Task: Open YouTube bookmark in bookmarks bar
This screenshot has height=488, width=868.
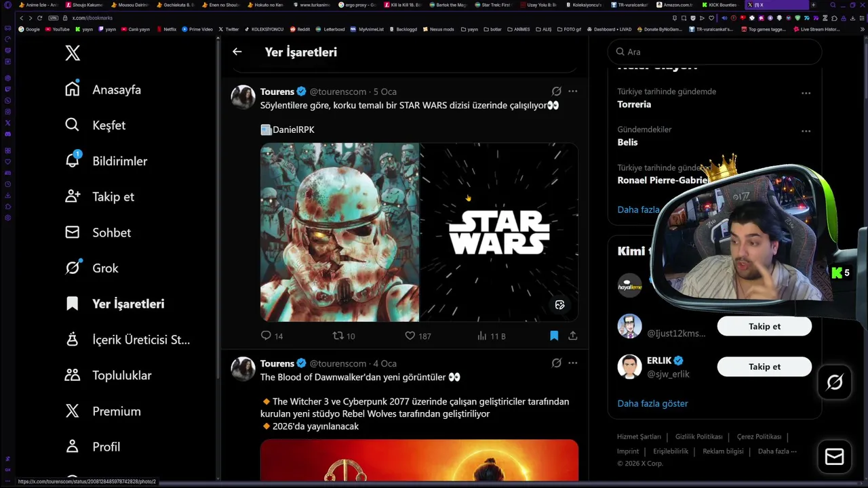Action: (58, 29)
